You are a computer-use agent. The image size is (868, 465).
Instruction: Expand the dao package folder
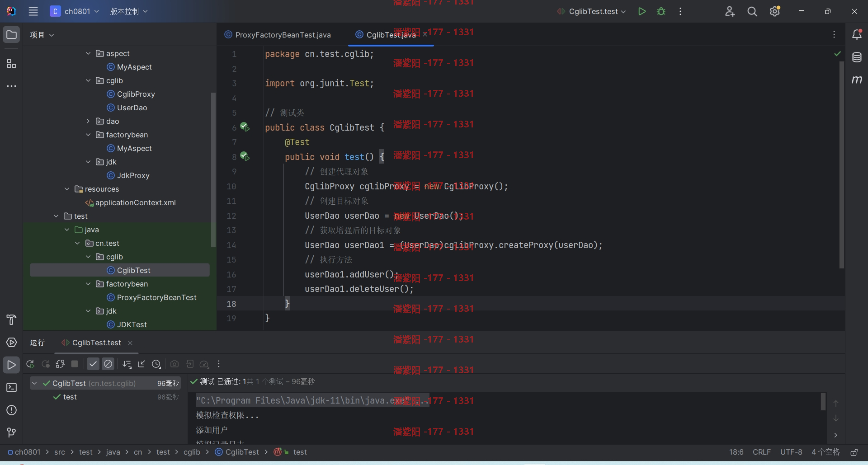pos(88,121)
